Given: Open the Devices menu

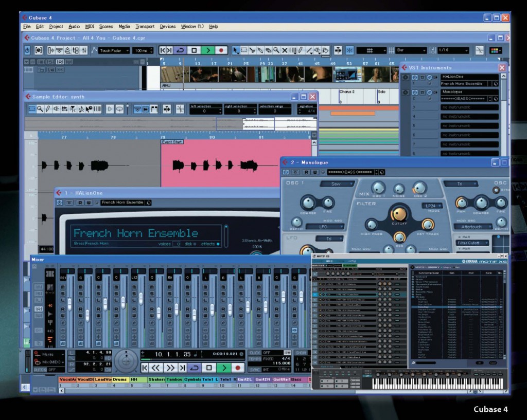Looking at the screenshot, I should coord(168,26).
